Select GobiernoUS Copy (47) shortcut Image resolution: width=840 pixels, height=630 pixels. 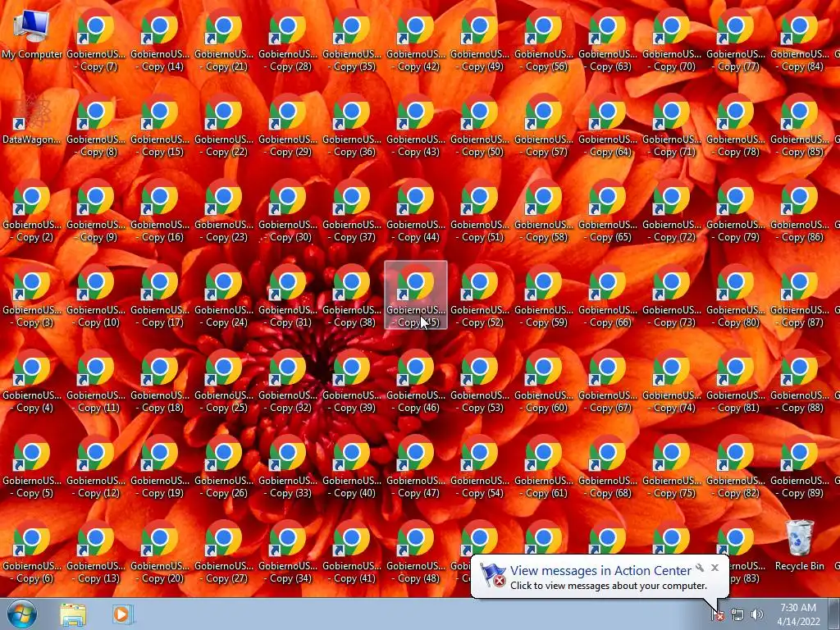coord(416,466)
